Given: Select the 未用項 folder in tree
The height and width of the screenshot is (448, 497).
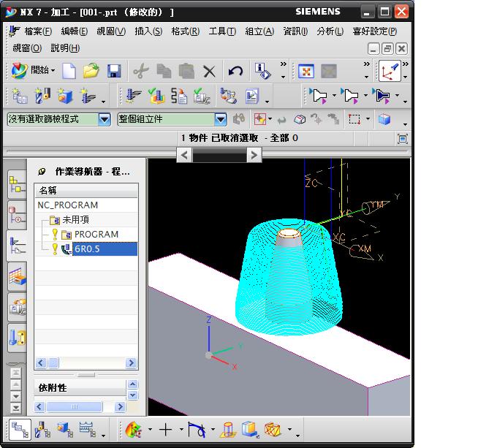Looking at the screenshot, I should (75, 219).
